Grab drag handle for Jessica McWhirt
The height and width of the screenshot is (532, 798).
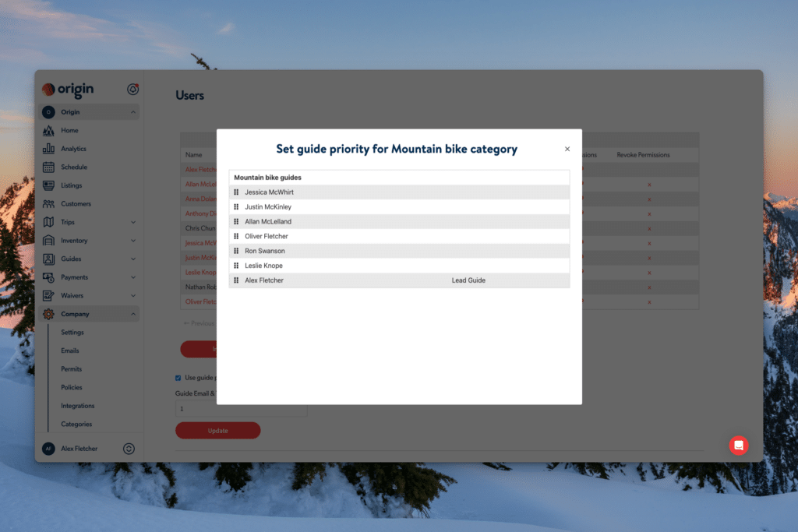[236, 192]
